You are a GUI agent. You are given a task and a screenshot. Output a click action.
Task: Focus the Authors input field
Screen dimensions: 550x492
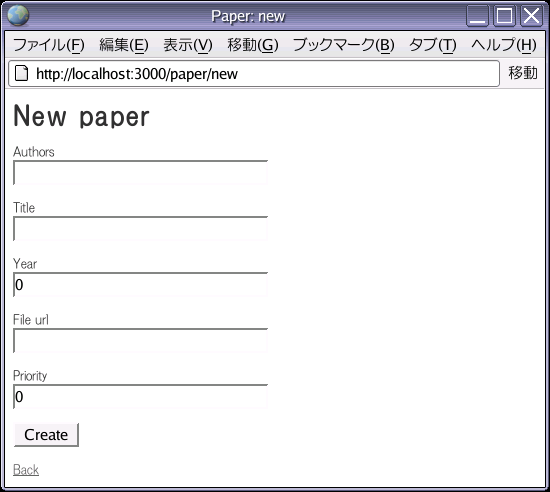[x=141, y=173]
